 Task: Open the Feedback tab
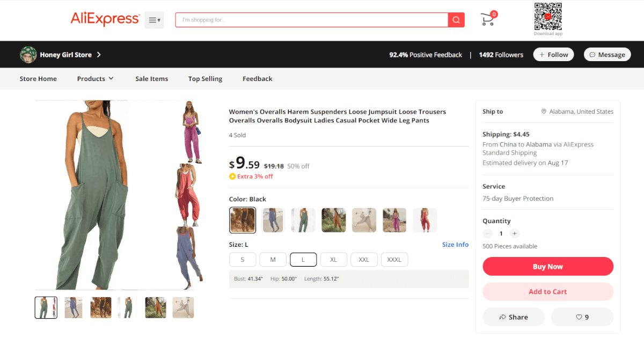click(x=258, y=79)
